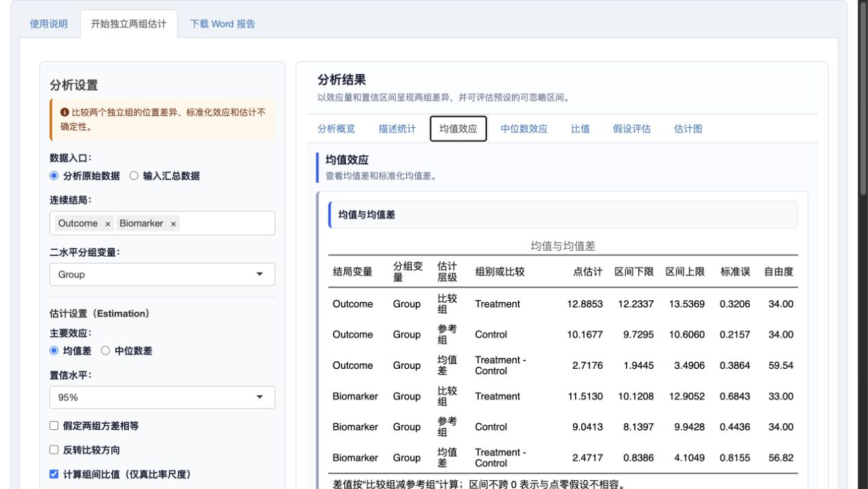The image size is (868, 489).
Task: Click the 结局变量 column header
Action: tap(353, 271)
